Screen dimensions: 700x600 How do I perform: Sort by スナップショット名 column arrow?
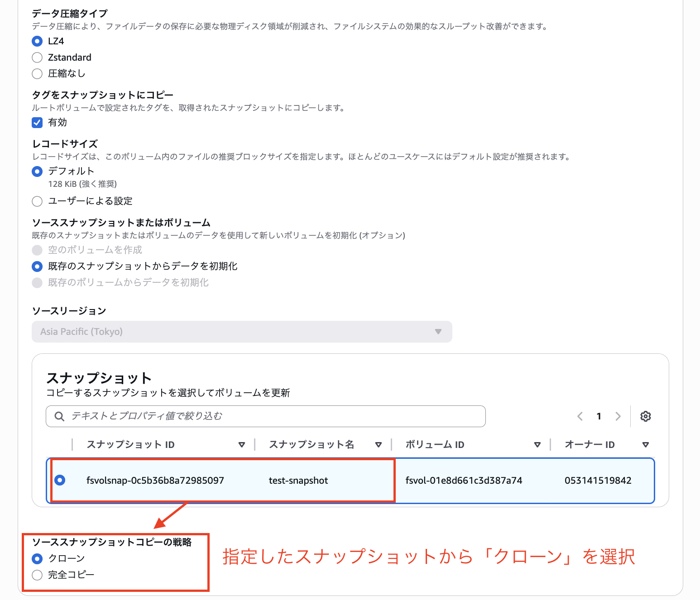[379, 445]
